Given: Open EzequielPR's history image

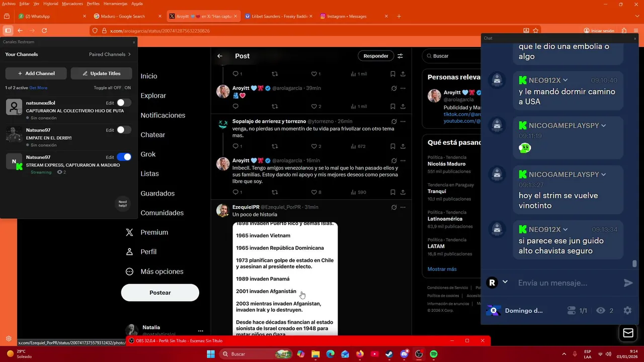Looking at the screenshot, I should click(285, 279).
